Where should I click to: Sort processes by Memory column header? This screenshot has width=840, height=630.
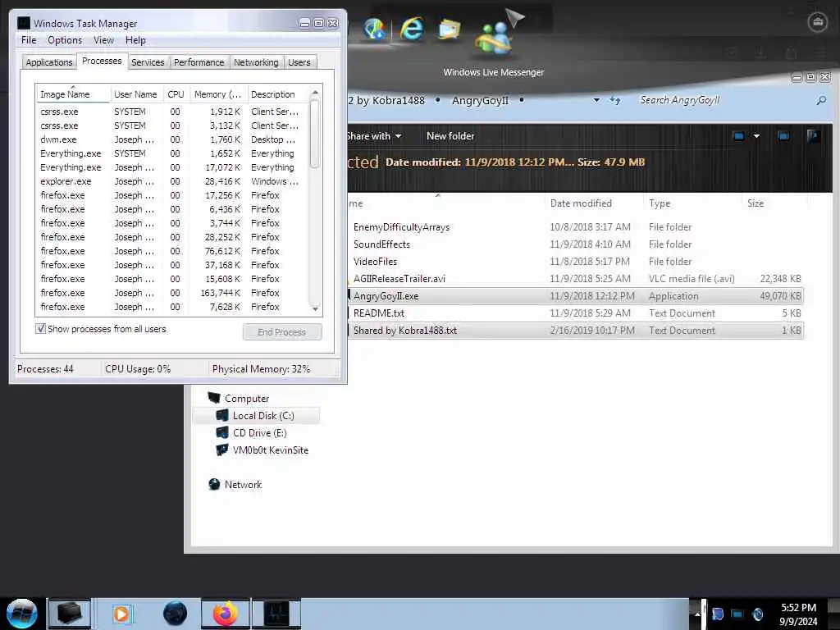point(218,94)
